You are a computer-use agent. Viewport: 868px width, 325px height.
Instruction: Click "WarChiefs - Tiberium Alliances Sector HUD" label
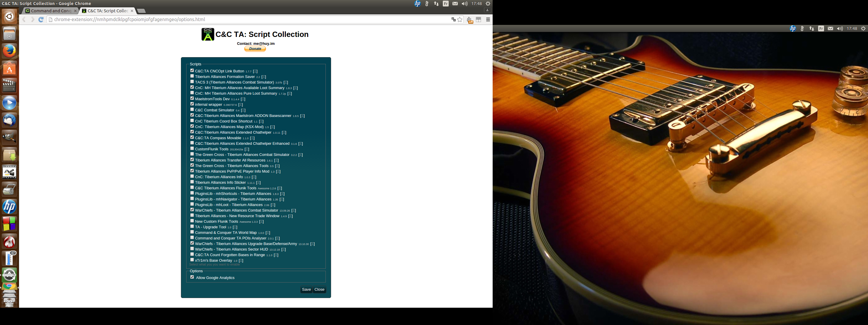231,250
